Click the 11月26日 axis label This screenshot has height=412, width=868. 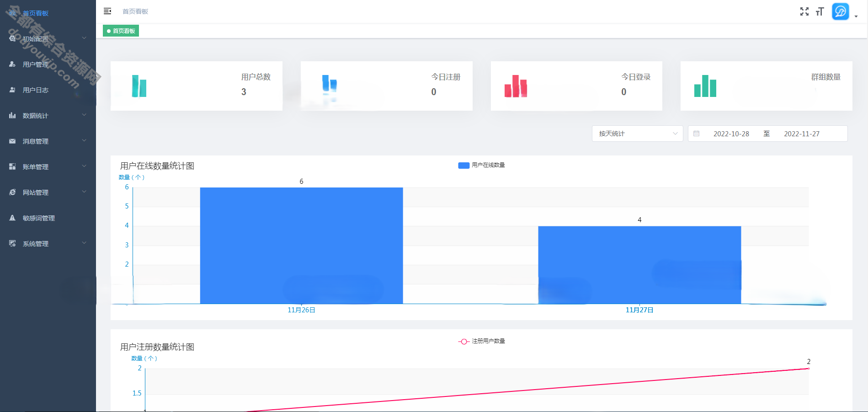coord(301,310)
